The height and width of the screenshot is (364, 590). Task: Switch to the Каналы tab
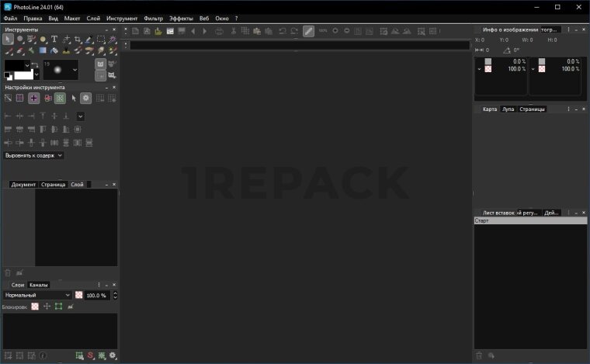39,285
